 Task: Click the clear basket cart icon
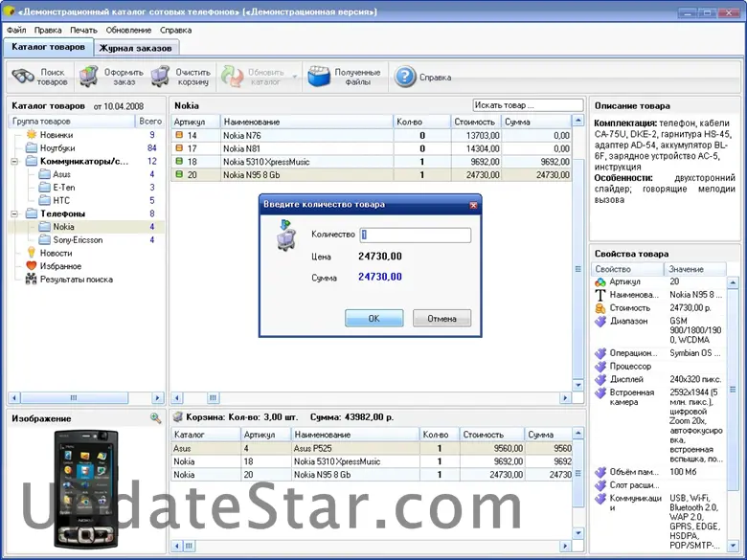coord(161,77)
